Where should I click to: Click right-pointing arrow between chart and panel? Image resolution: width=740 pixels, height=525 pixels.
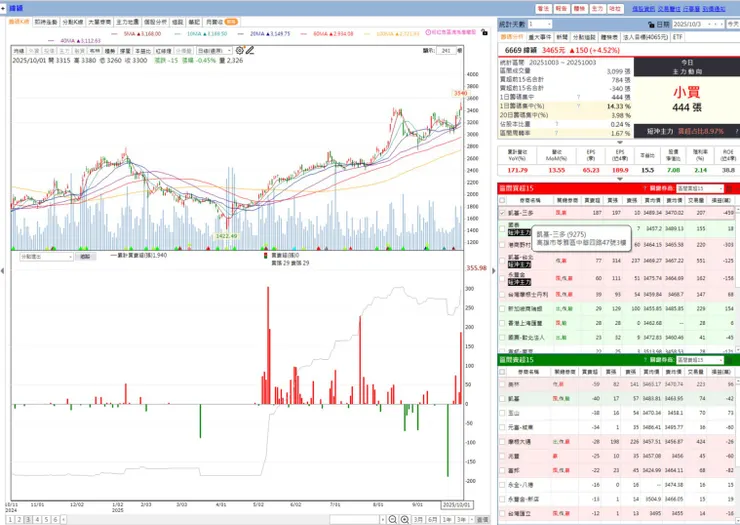(x=494, y=271)
